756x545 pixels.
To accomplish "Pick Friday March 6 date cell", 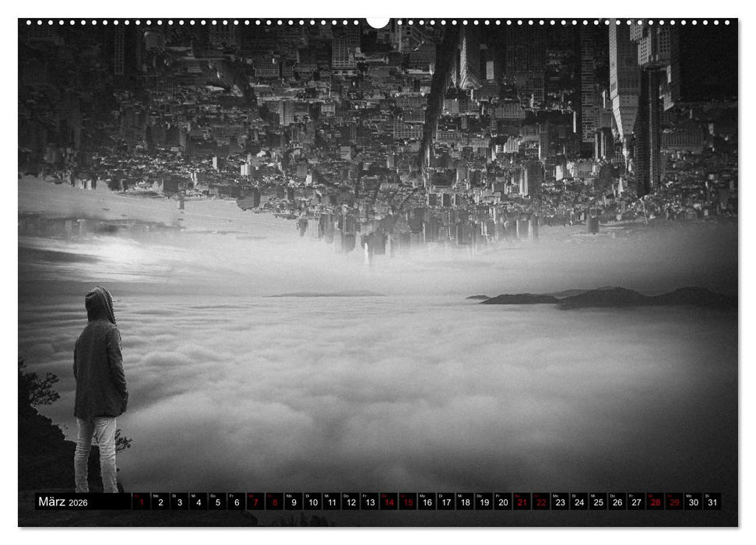I will (x=236, y=502).
